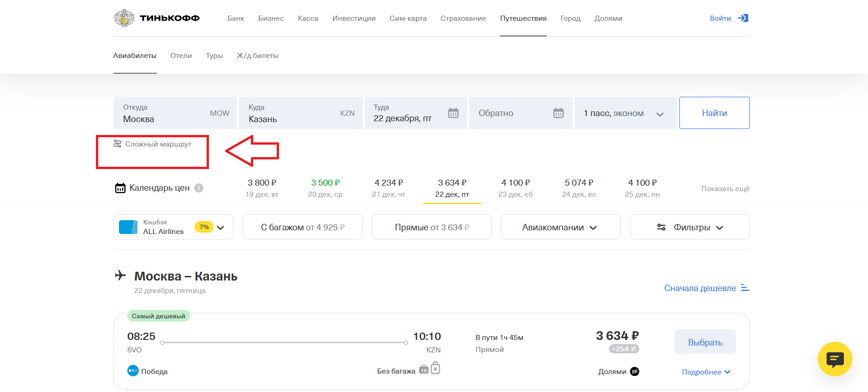This screenshot has height=392, width=868.
Task: Click the sort order icon
Action: (745, 288)
